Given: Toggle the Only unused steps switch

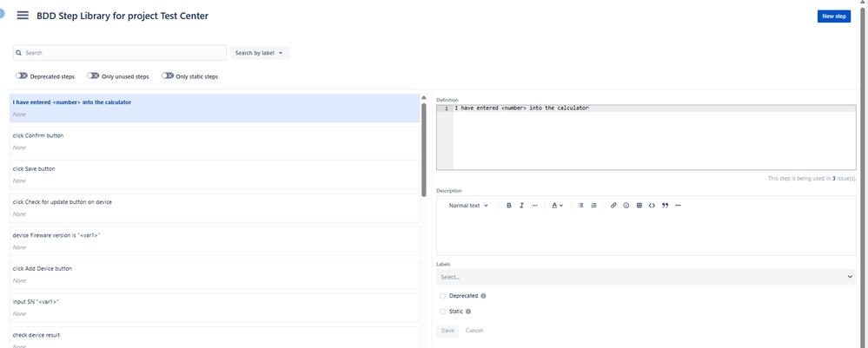Looking at the screenshot, I should point(93,76).
